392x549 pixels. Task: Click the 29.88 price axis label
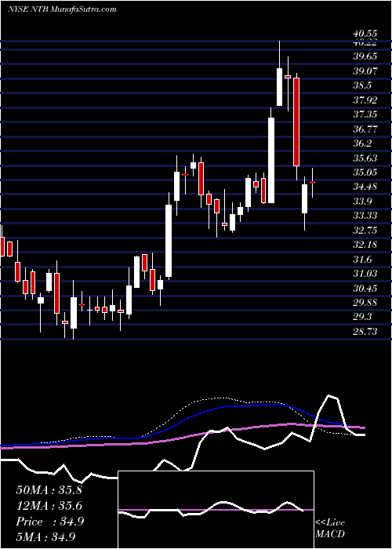click(x=365, y=303)
